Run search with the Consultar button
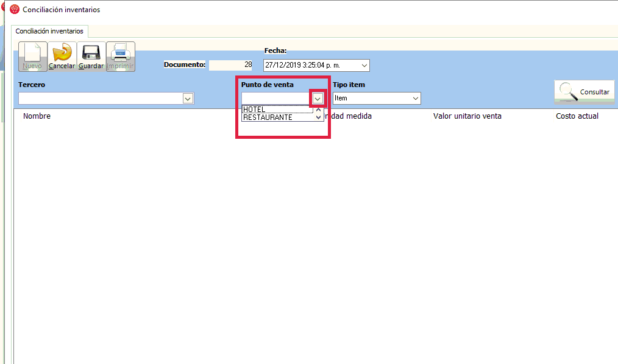Image resolution: width=618 pixels, height=364 pixels. tap(584, 92)
